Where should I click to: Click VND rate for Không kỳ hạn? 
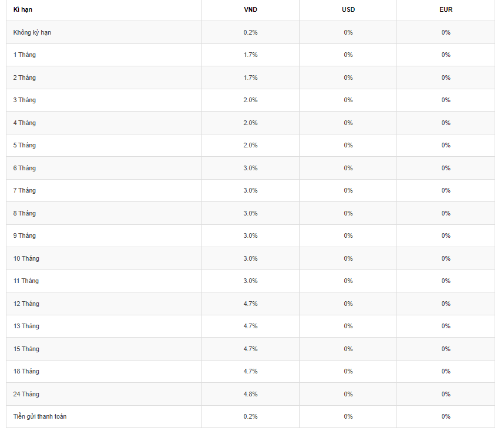250,32
